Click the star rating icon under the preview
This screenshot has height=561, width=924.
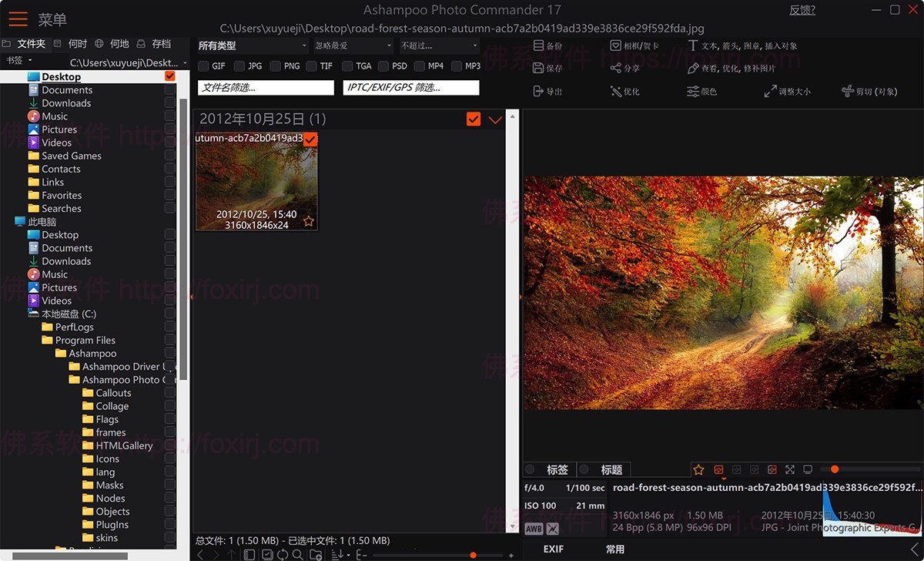698,469
